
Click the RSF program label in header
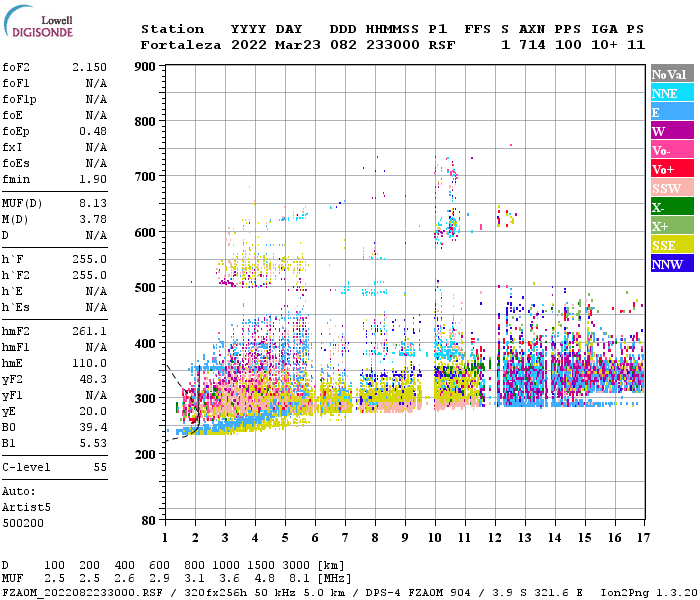[442, 45]
